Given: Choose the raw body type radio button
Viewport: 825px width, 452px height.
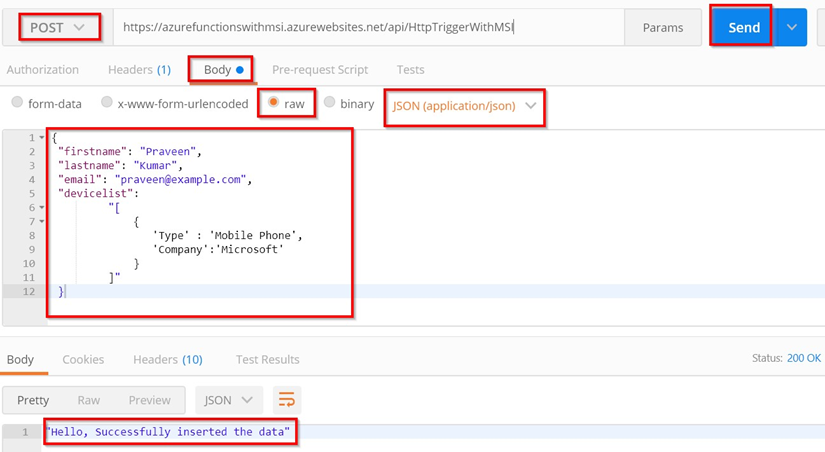Looking at the screenshot, I should coord(273,103).
